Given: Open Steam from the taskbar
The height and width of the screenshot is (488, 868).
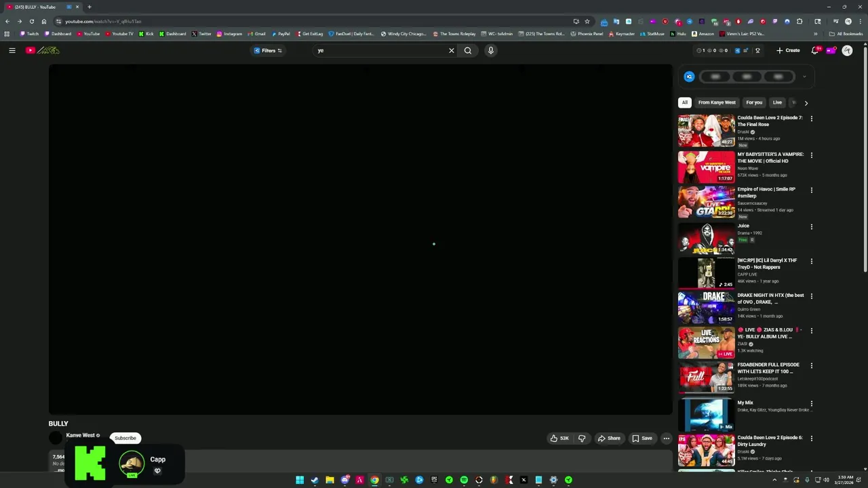Looking at the screenshot, I should click(x=315, y=480).
